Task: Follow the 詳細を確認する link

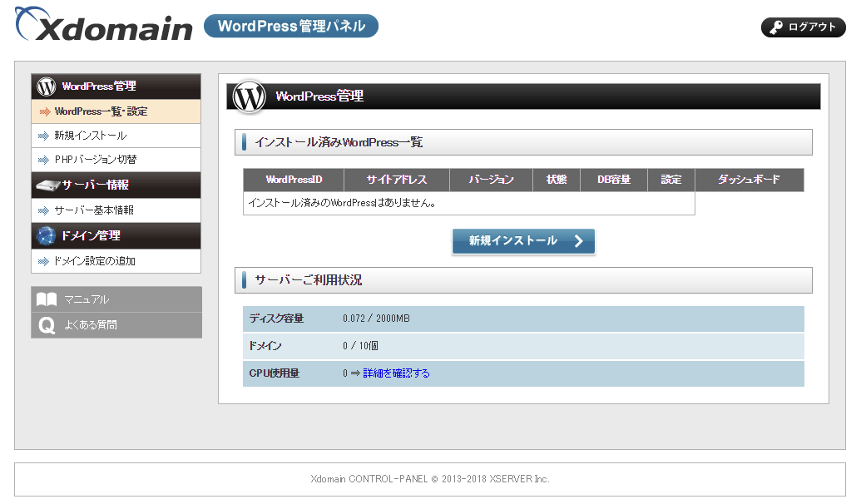Action: tap(396, 373)
